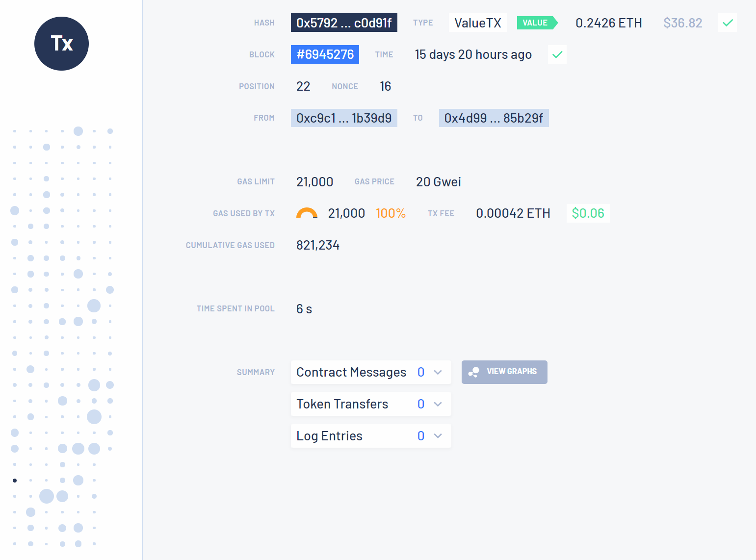Click the ValueTX type label
Viewport: 756px width, 560px height.
[x=478, y=23]
